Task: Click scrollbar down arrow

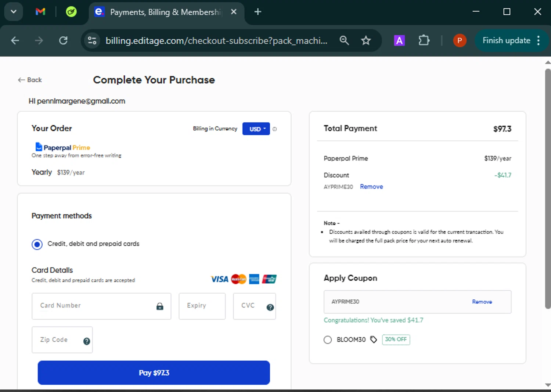Action: [548, 385]
